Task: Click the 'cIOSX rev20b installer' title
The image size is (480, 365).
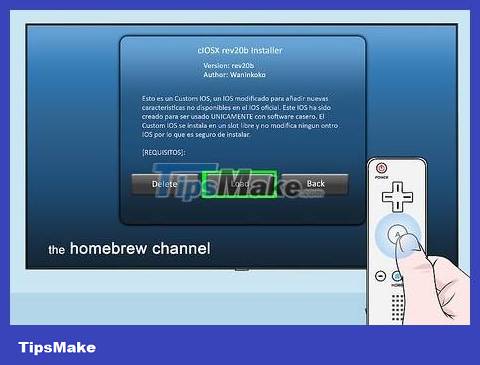Action: click(x=240, y=50)
